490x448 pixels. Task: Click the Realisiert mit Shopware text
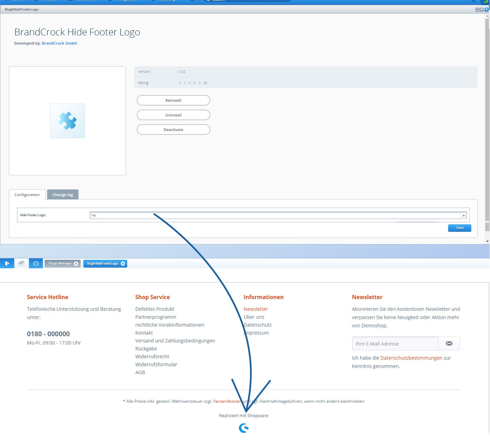coord(244,416)
